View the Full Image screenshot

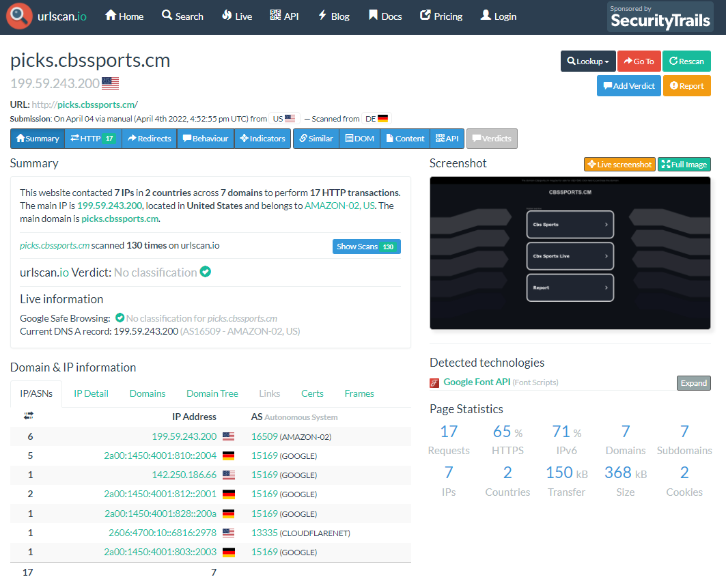pyautogui.click(x=684, y=165)
